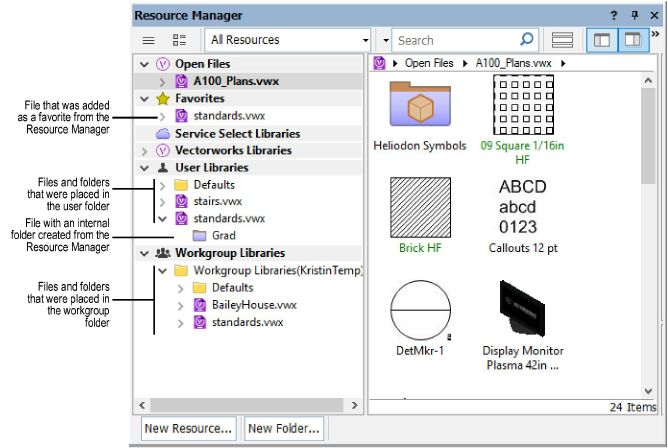Image resolution: width=668 pixels, height=448 pixels.
Task: Select standards.vwx under Workgroup Libraries(KristinTemp)
Action: click(248, 322)
